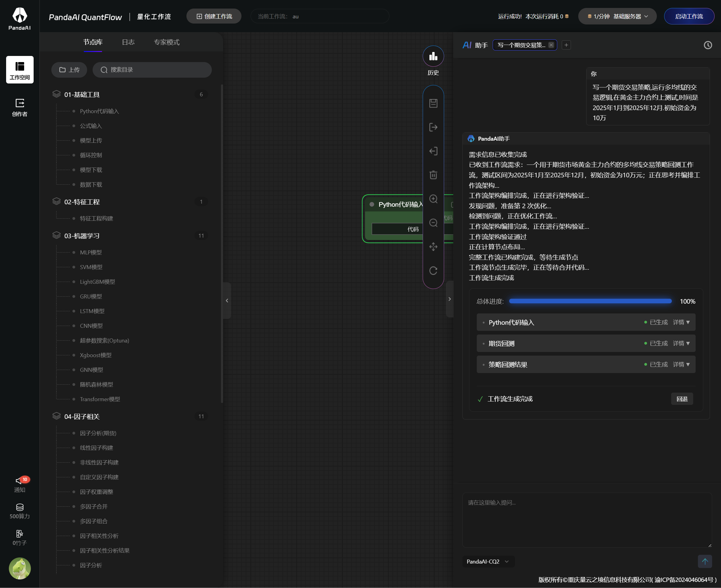721x588 pixels.
Task: Click the 0竹子 bamboo balance icon
Action: pos(20,538)
